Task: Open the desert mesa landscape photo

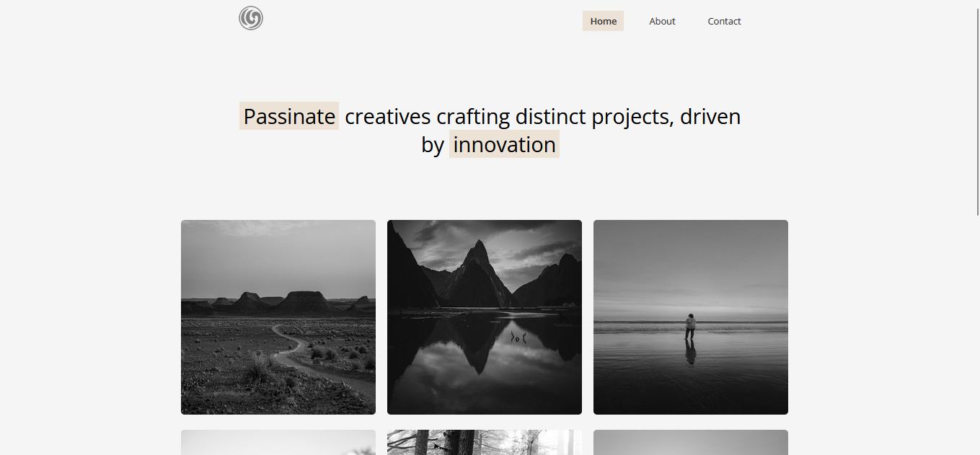Action: [278, 317]
